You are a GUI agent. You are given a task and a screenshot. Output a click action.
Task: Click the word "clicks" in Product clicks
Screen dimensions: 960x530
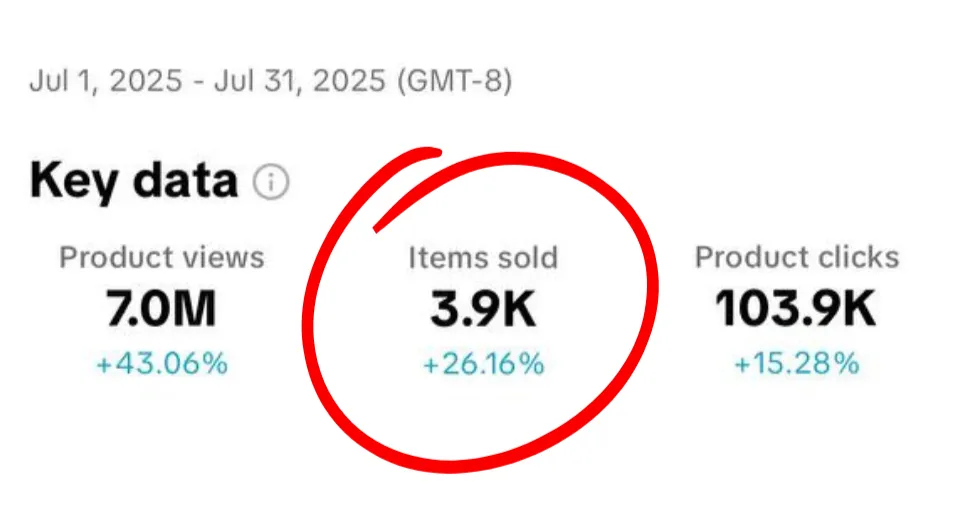(x=855, y=257)
